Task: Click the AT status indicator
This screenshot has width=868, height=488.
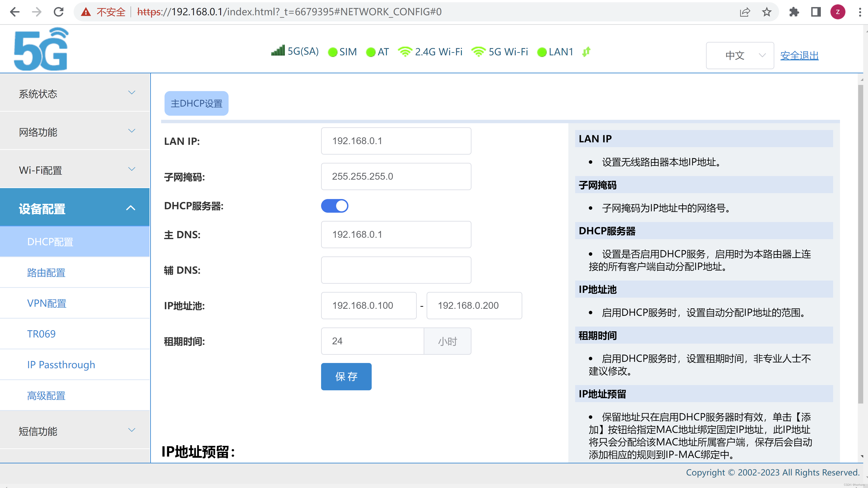Action: click(377, 52)
